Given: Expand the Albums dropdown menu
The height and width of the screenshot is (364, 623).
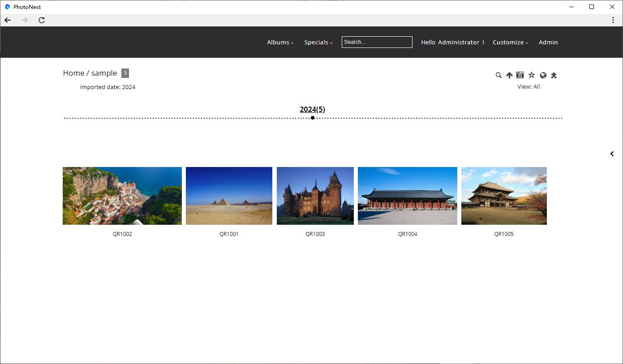Looking at the screenshot, I should (280, 42).
